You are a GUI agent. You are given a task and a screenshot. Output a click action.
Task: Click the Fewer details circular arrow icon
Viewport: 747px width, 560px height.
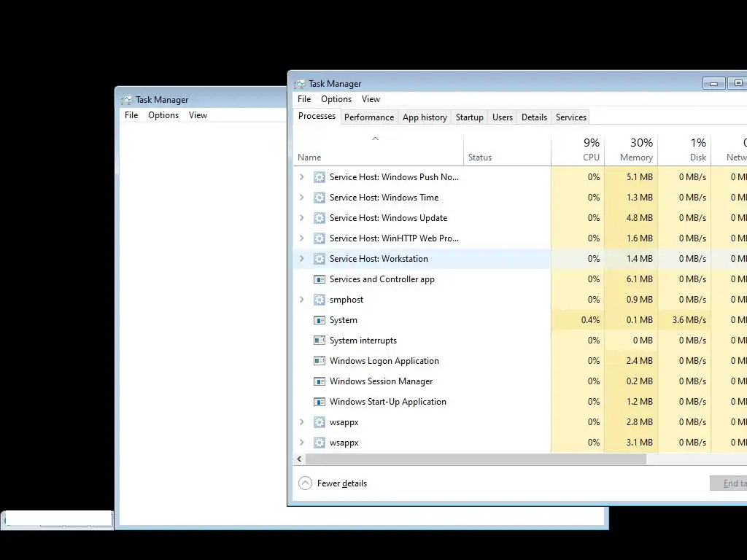[x=305, y=483]
